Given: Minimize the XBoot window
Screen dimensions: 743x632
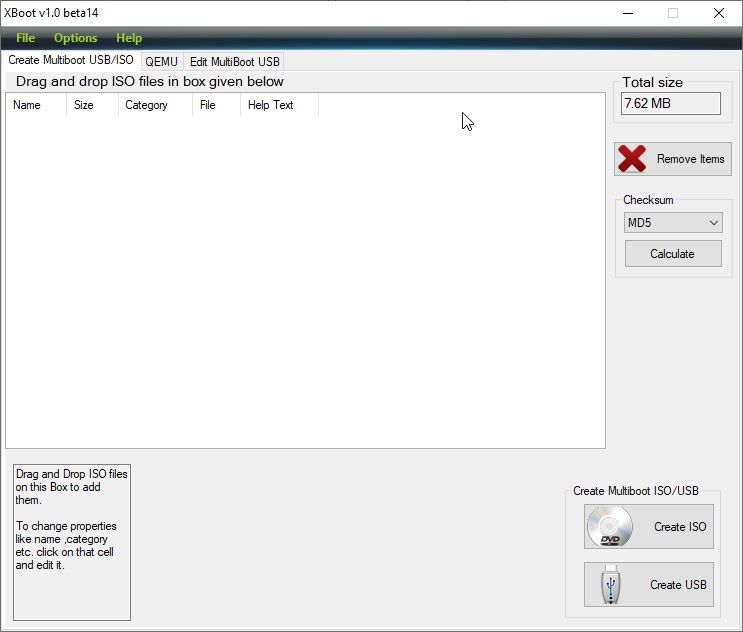Looking at the screenshot, I should tap(628, 13).
